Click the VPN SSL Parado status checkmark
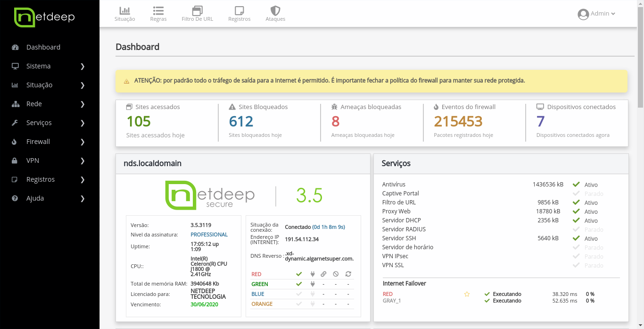 point(576,265)
